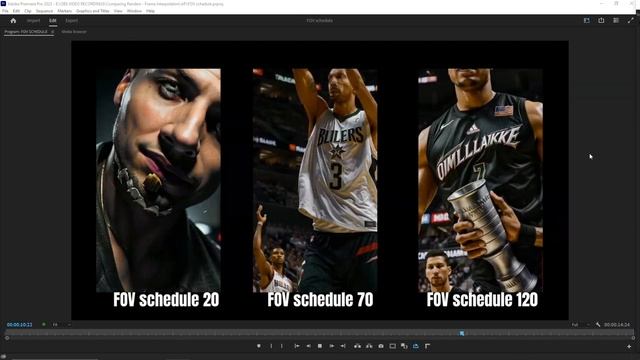Click the header icon left of full screen
Viewport: 640px width, 360px height.
tap(616, 20)
